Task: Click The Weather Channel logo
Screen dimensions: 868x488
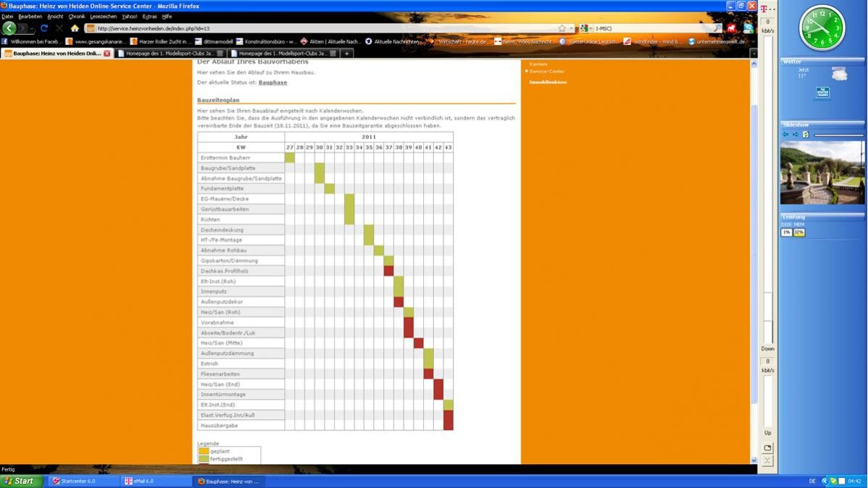Action: (822, 93)
